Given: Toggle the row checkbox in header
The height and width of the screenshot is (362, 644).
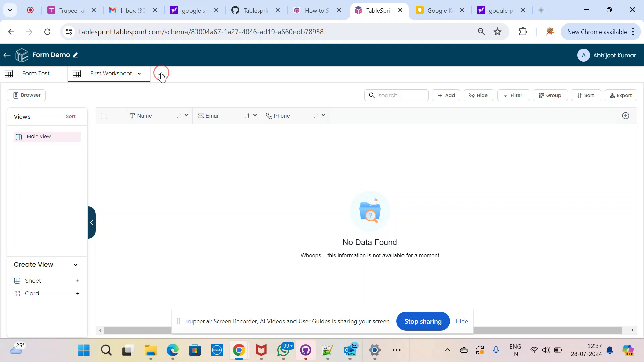Looking at the screenshot, I should point(104,116).
